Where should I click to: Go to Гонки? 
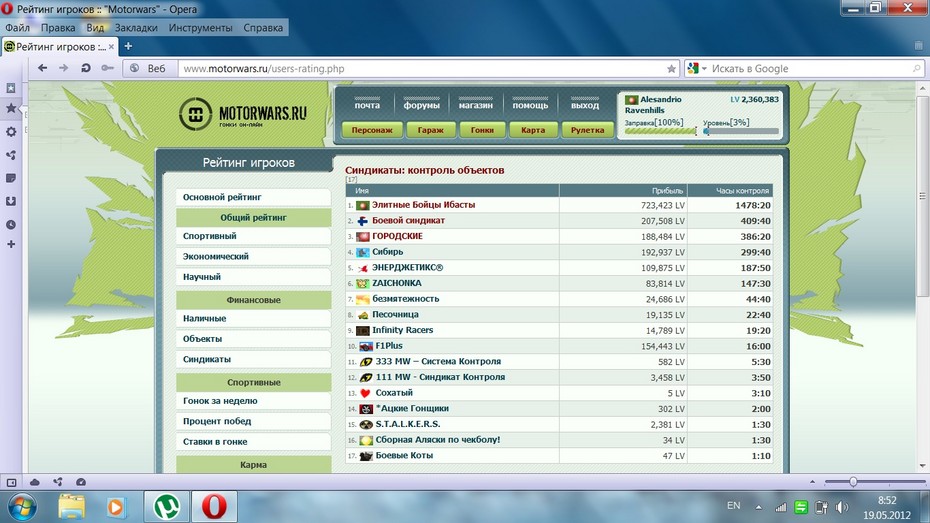click(482, 130)
